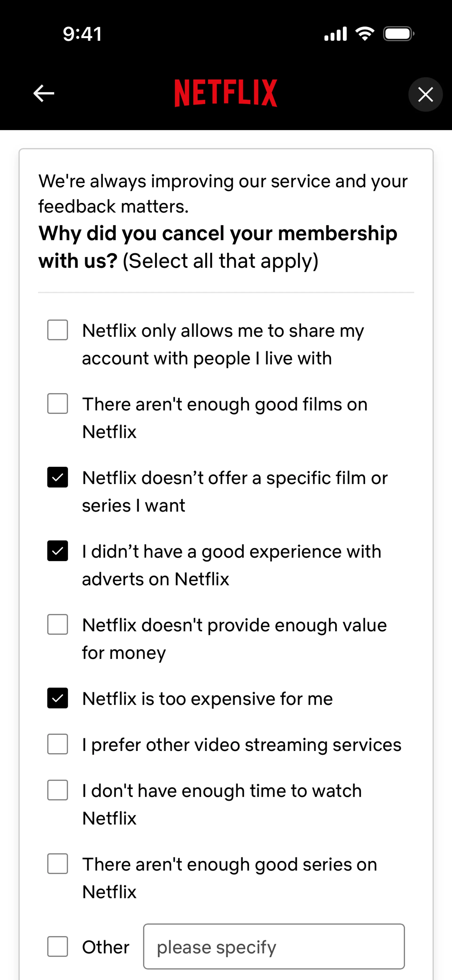This screenshot has height=980, width=452.
Task: Check the Other reason checkbox
Action: [x=57, y=947]
